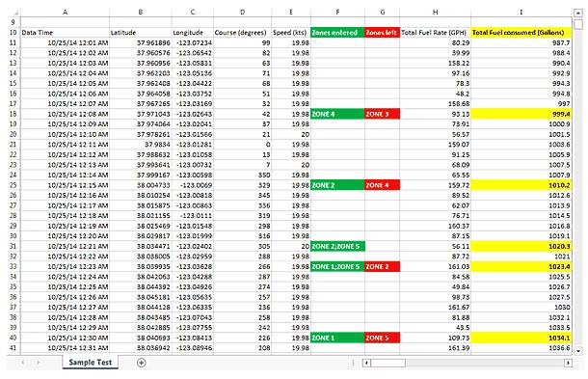Select the Zones entered header cell

click(x=337, y=33)
